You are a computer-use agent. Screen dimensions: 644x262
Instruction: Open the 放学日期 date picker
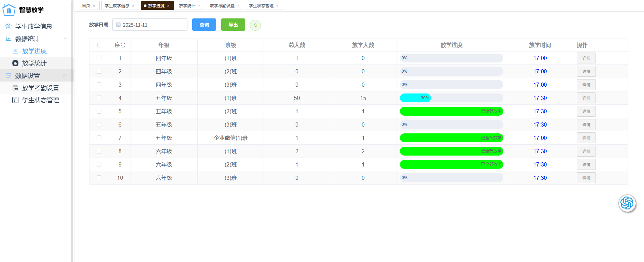150,25
